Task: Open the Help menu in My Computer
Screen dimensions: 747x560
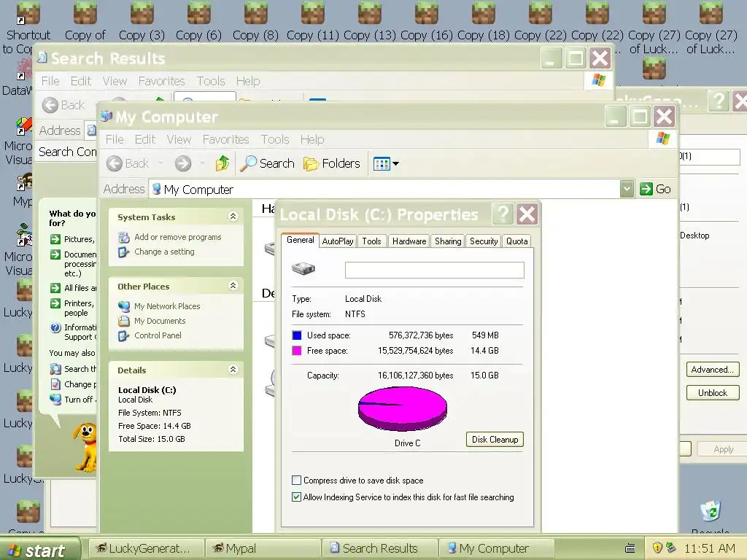Action: 312,139
